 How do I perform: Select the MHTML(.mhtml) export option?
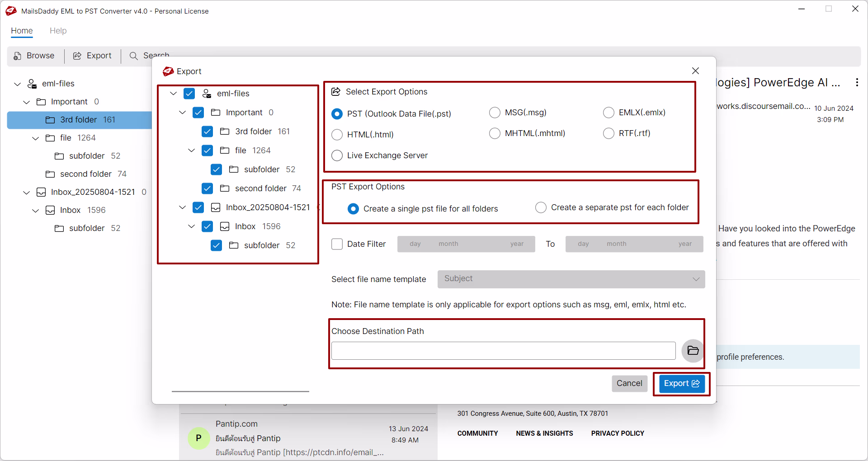(x=495, y=133)
